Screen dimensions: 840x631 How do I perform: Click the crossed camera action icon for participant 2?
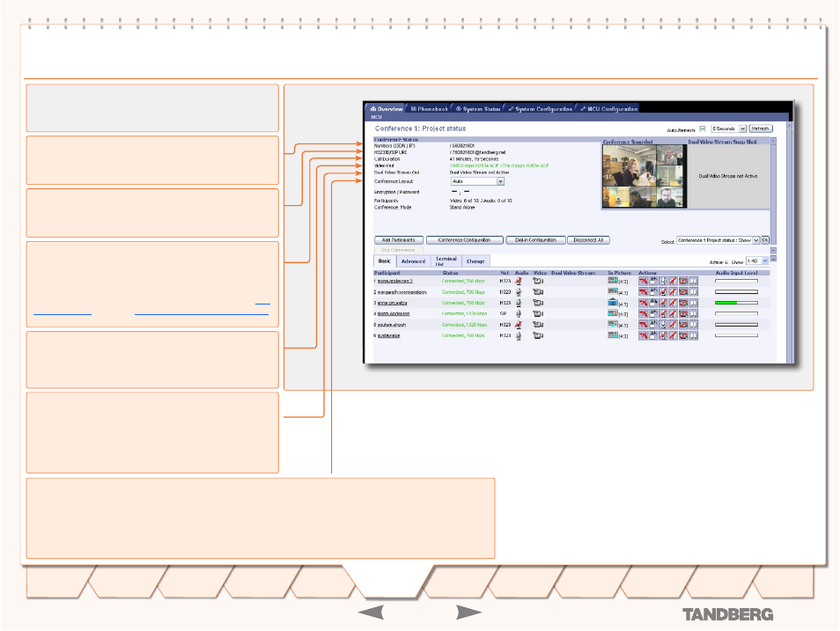(683, 292)
